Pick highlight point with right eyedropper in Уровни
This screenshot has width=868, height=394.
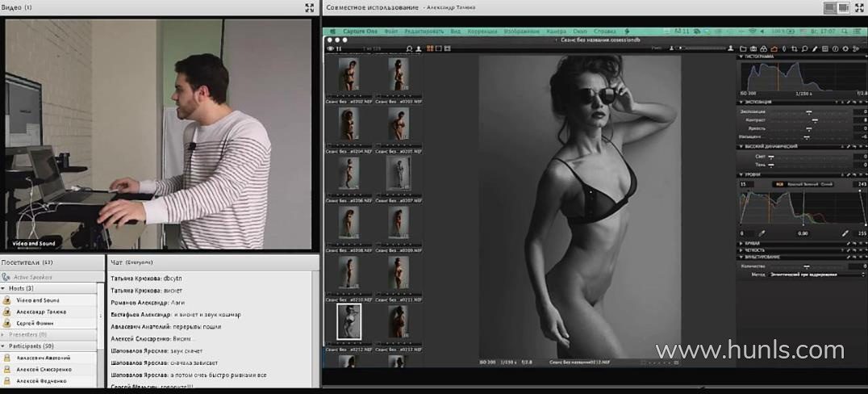pyautogui.click(x=845, y=233)
